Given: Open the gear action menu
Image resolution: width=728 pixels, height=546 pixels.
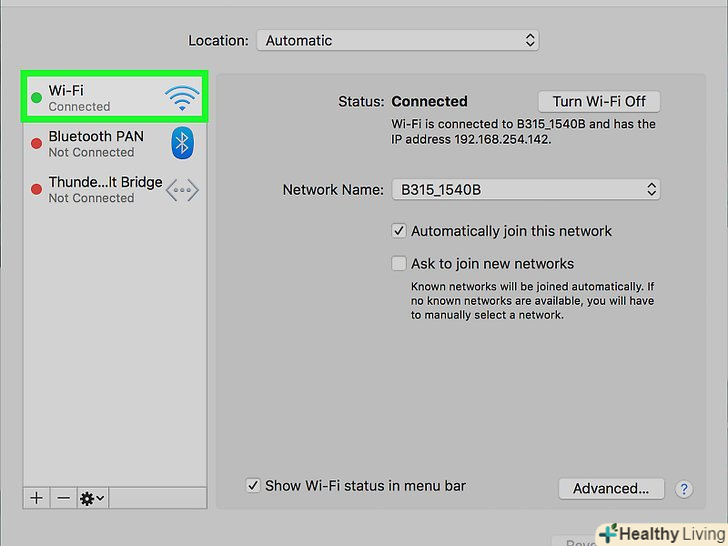Looking at the screenshot, I should click(x=88, y=497).
